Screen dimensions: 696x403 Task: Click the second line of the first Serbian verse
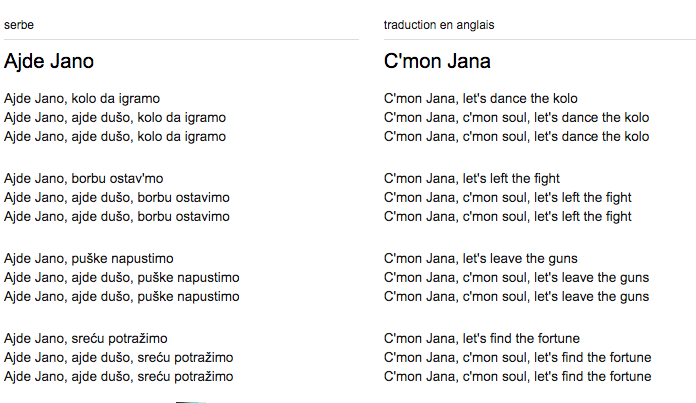[x=115, y=118]
